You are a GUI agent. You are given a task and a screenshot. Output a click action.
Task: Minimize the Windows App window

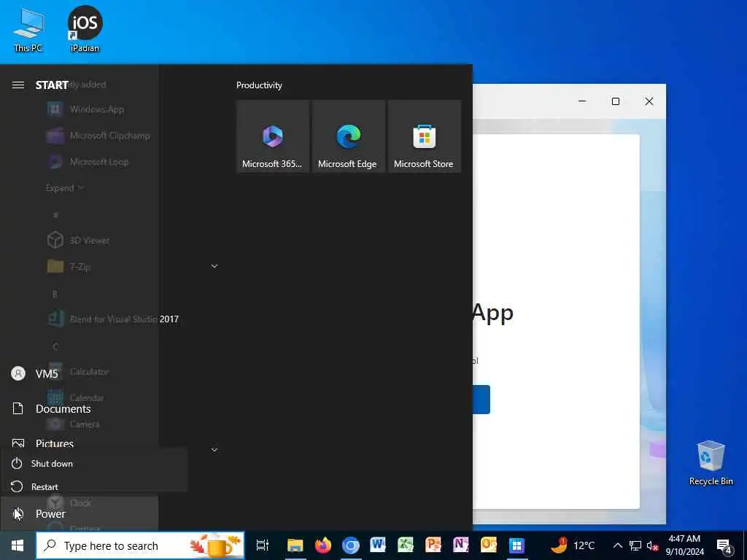(582, 101)
